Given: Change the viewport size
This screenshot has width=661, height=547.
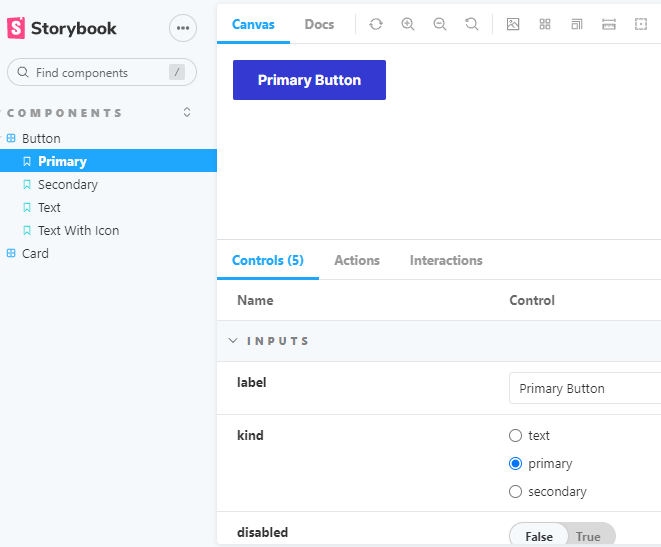Looking at the screenshot, I should [577, 24].
